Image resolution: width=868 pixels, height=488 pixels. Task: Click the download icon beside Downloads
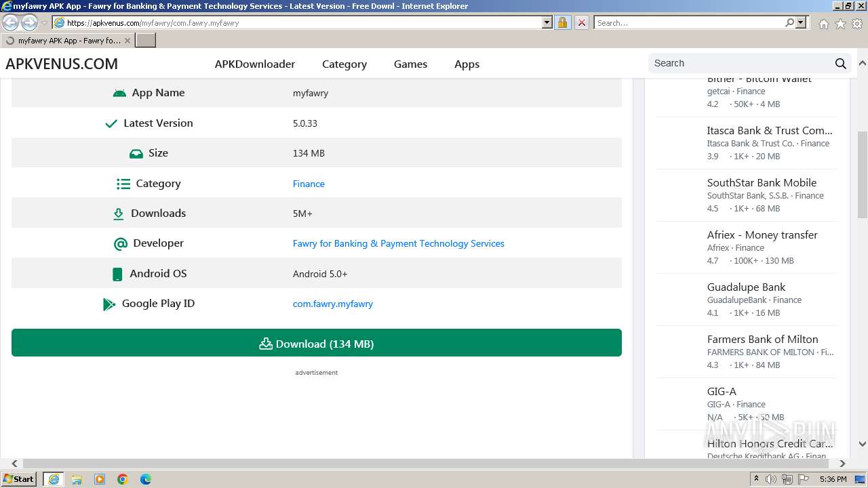point(118,213)
